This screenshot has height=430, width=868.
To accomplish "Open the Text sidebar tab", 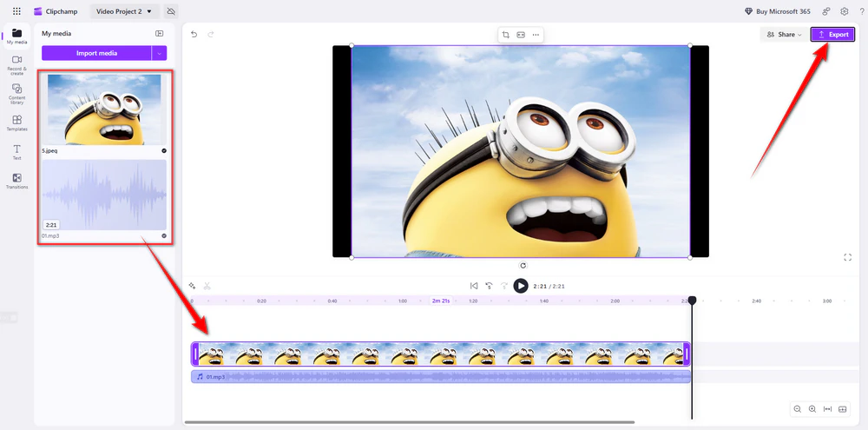I will click(x=17, y=152).
